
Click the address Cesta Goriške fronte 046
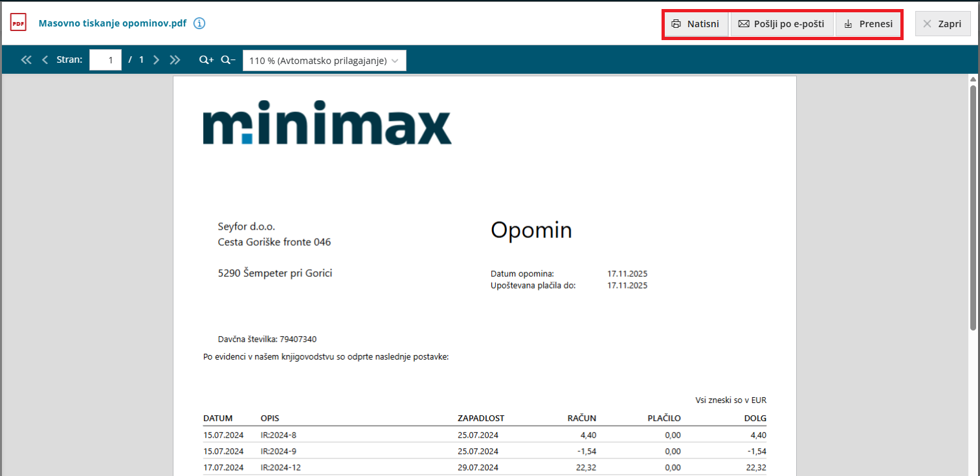274,243
